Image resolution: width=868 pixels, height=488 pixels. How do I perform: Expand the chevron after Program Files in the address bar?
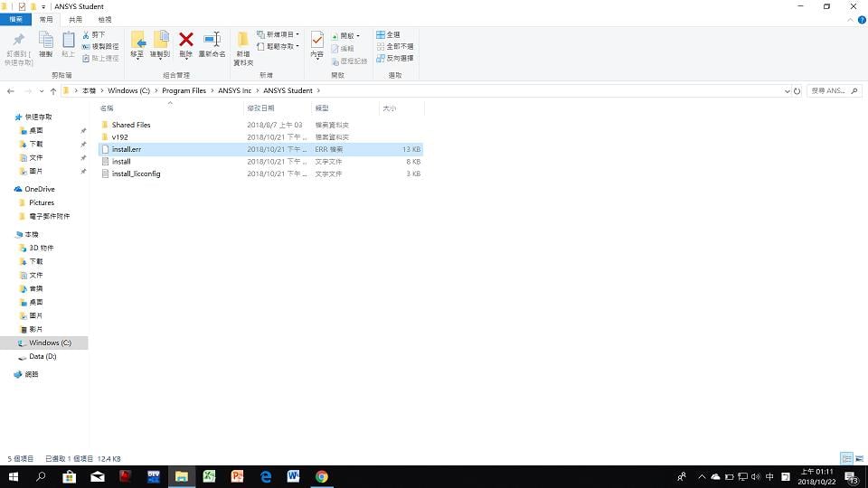click(212, 90)
